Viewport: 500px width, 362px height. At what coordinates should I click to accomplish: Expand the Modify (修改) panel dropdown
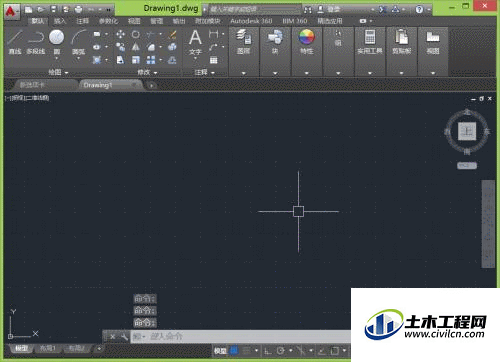click(147, 72)
